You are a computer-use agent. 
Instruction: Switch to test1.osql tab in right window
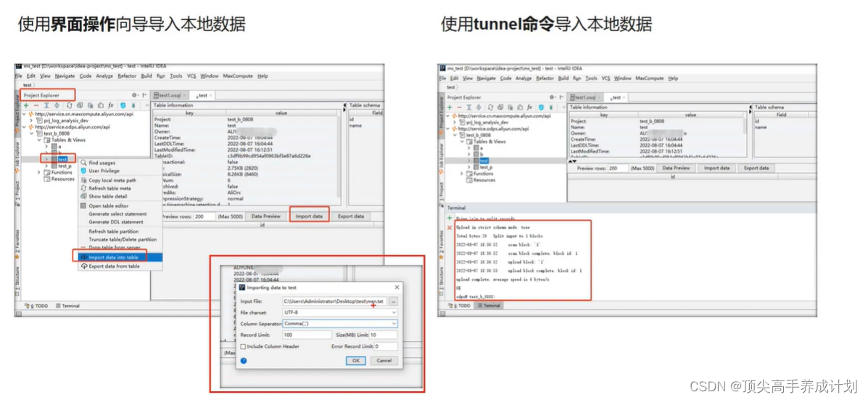[584, 97]
